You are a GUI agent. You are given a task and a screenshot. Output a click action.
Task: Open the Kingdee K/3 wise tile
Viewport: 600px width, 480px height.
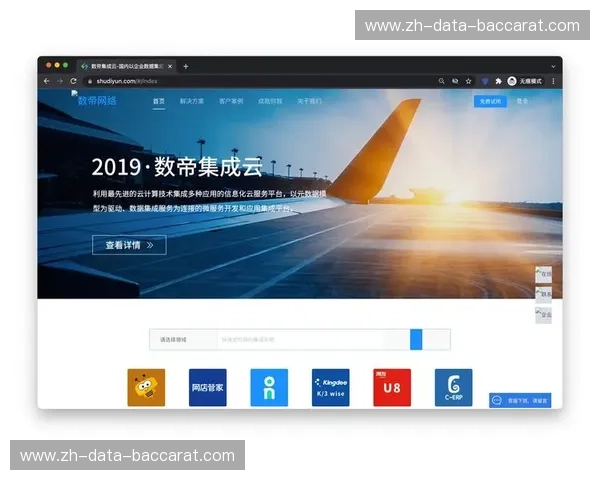[x=331, y=387]
